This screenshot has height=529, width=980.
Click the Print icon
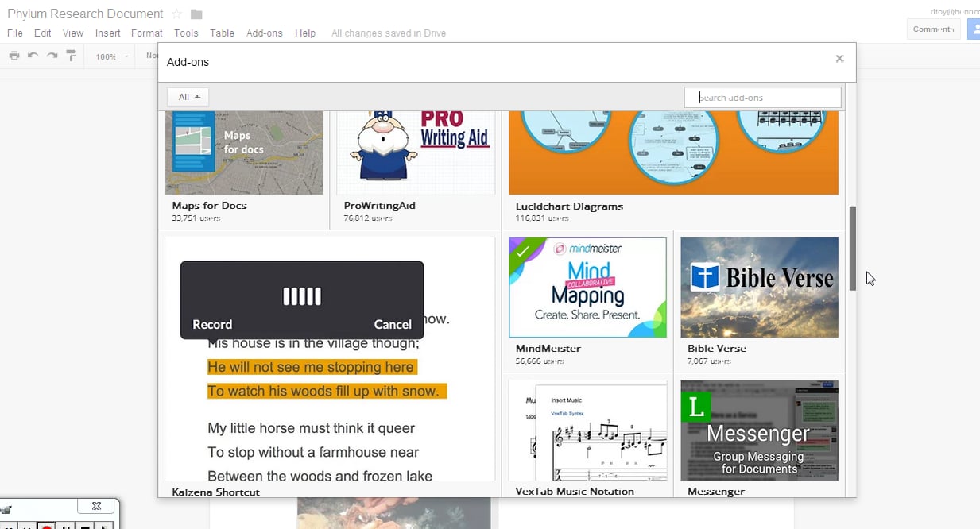(x=14, y=56)
